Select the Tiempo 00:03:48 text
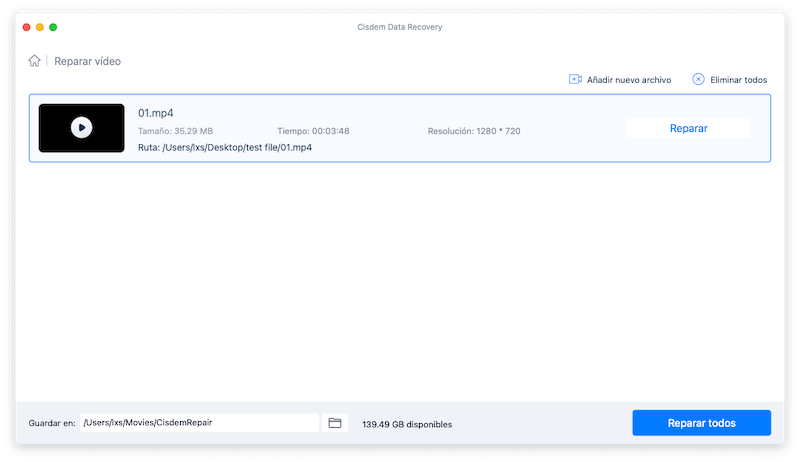800x462 pixels. 313,131
